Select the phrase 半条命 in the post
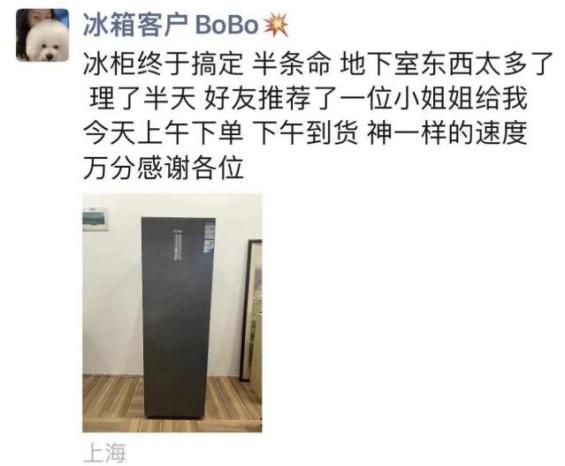565x466 pixels. 291,64
